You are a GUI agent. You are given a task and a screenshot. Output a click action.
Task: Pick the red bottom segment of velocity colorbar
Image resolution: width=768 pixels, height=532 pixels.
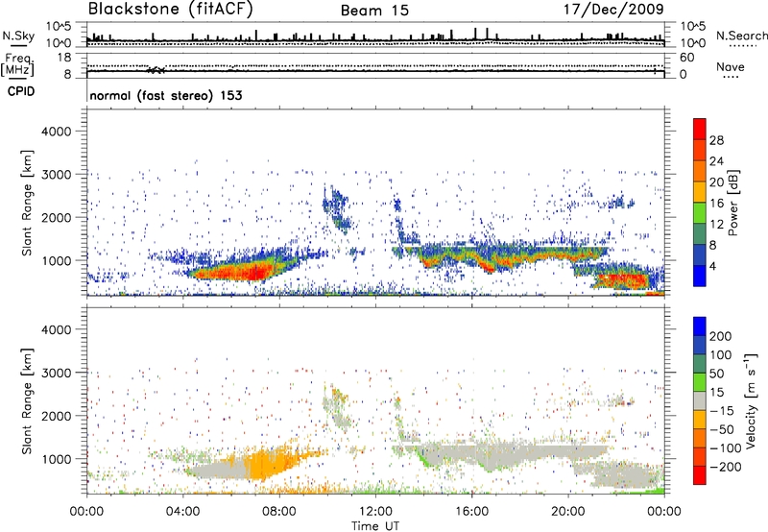coord(700,475)
